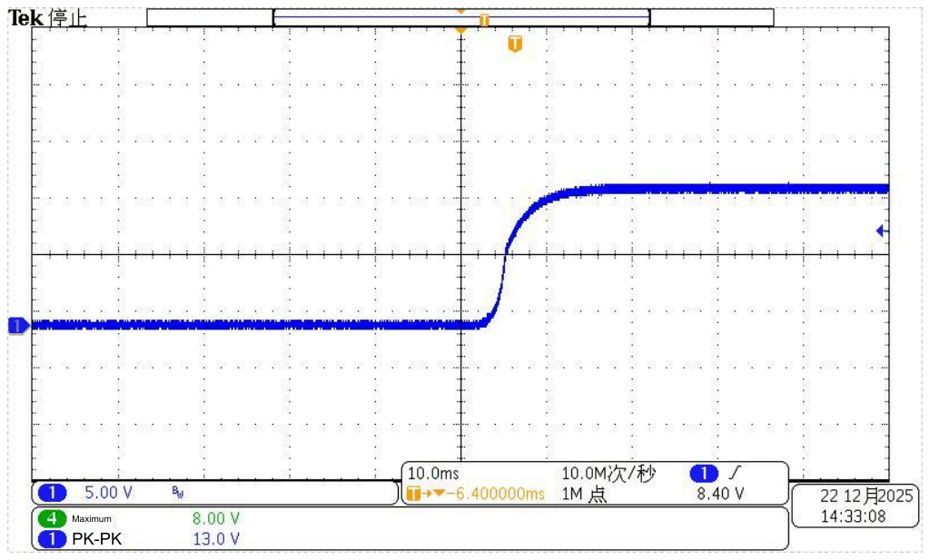Click the 13.0 V peak-to-peak value
930x560 pixels.
pos(216,538)
